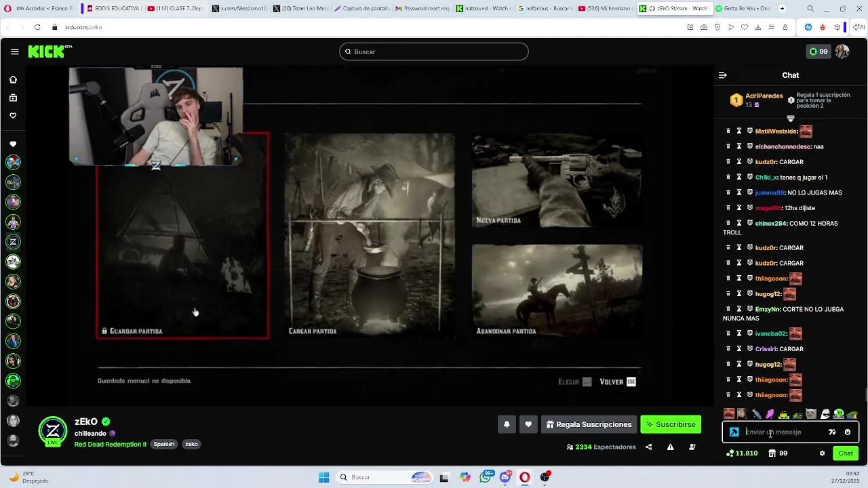The height and width of the screenshot is (488, 868).
Task: Click the timeout hourglass icon next to elchanchonnodesc
Action: [739, 146]
